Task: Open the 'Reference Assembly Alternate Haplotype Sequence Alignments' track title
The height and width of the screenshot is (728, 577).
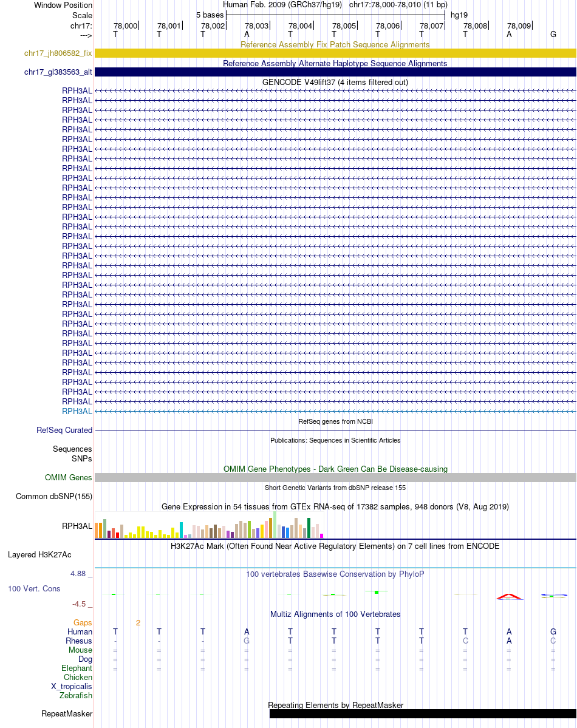Action: pos(335,63)
